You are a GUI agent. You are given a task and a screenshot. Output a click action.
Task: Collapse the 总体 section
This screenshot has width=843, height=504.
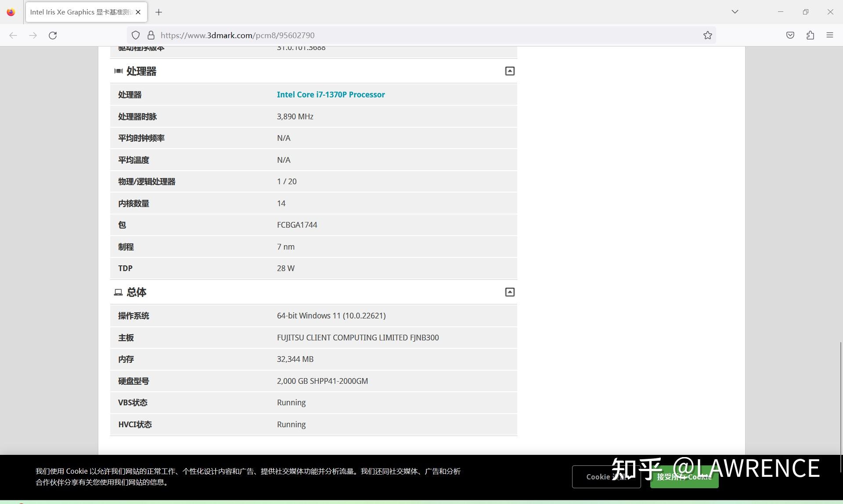click(x=509, y=292)
